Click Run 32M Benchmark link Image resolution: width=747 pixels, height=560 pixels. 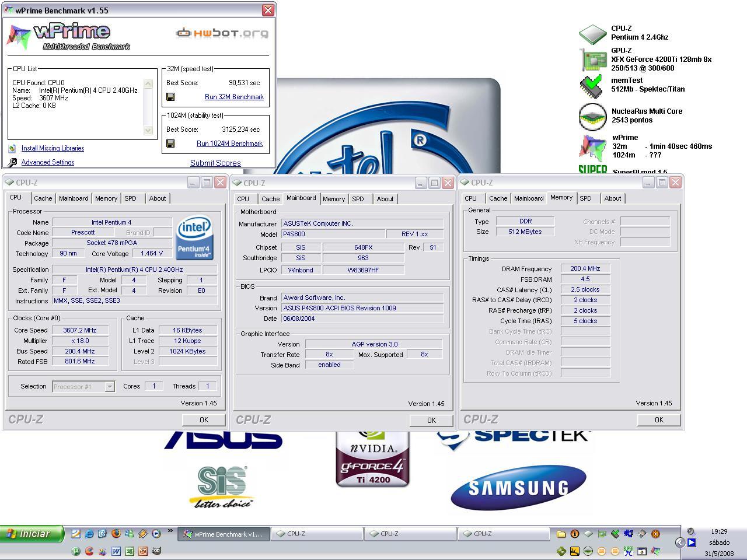[x=234, y=97]
